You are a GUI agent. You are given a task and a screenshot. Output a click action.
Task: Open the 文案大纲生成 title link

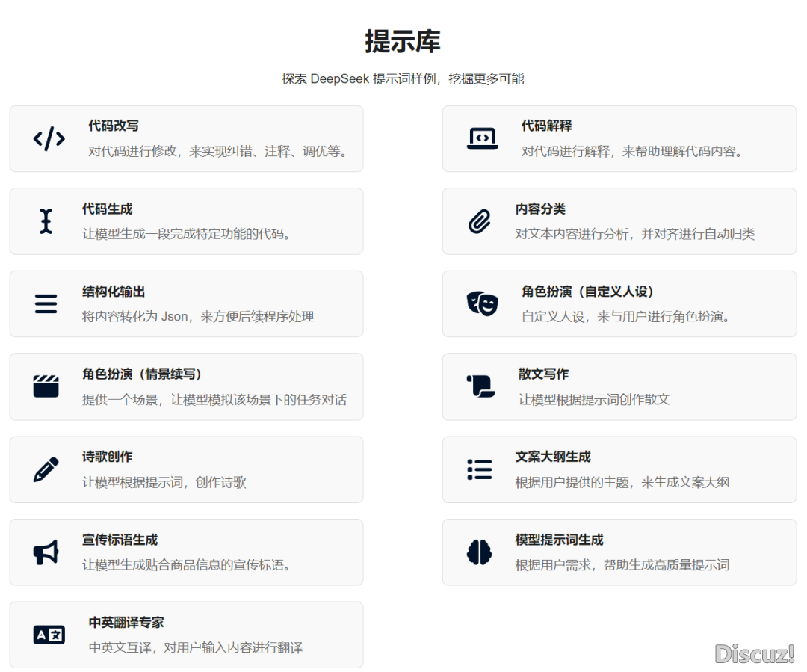553,457
